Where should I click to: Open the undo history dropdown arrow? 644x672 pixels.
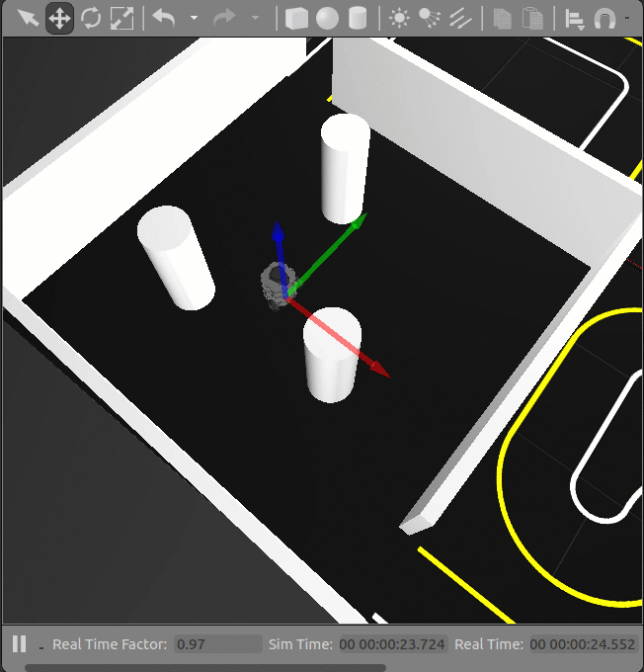click(194, 18)
